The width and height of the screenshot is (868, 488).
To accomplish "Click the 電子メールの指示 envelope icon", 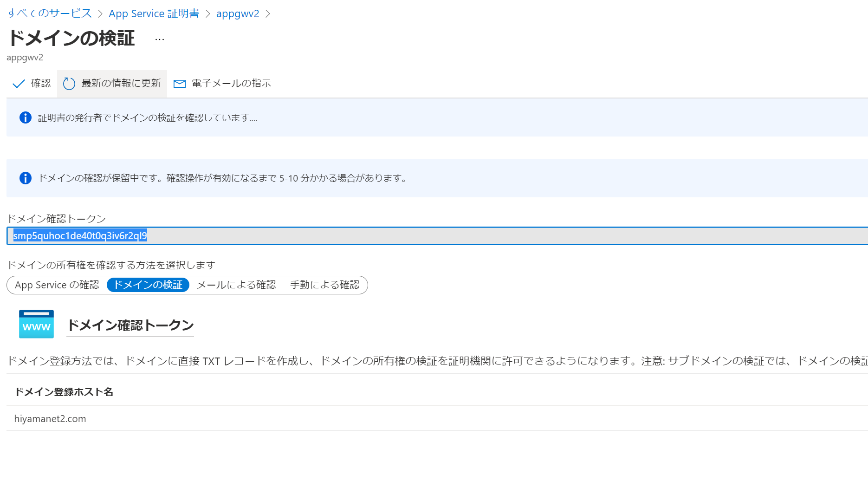I will (x=180, y=84).
